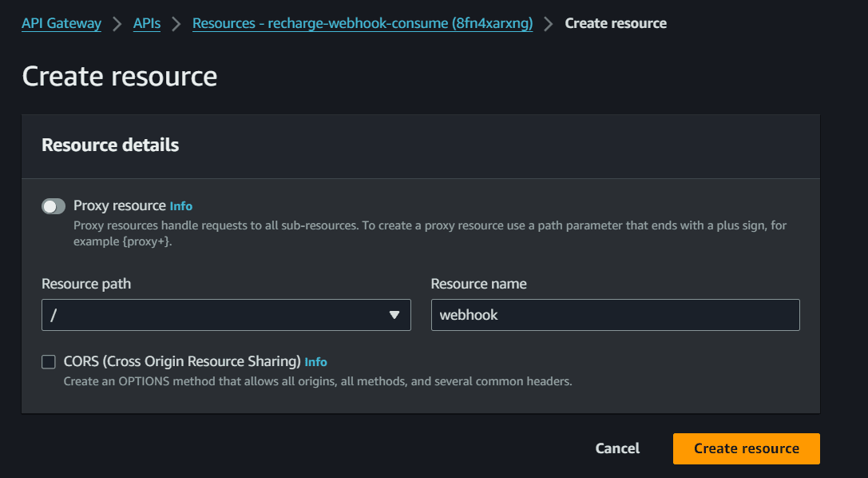The width and height of the screenshot is (868, 478).
Task: Click the Proxy resource label text
Action: coord(120,205)
